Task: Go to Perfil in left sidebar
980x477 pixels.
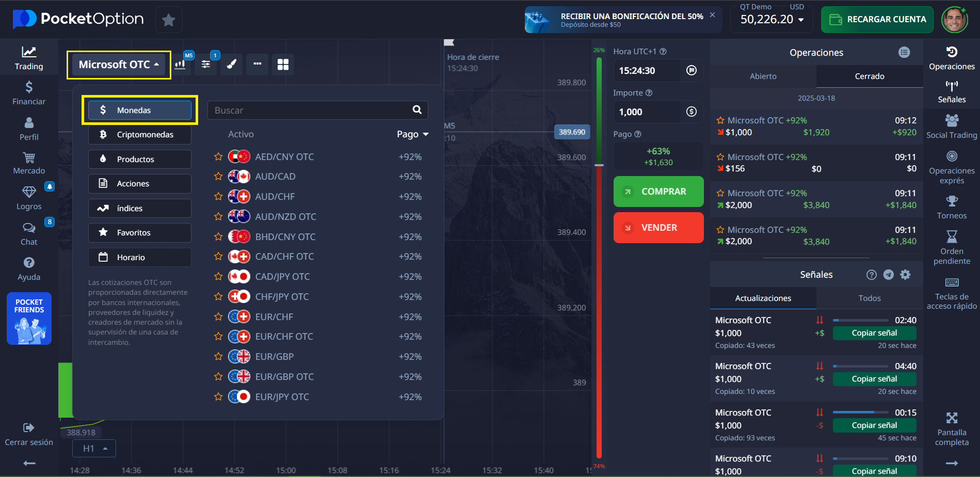Action: pos(29,129)
